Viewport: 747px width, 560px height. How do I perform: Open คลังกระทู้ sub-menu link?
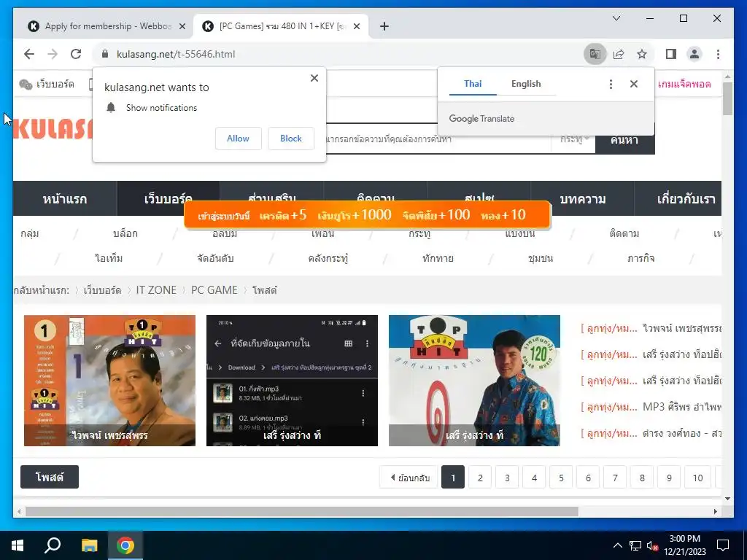(x=328, y=258)
